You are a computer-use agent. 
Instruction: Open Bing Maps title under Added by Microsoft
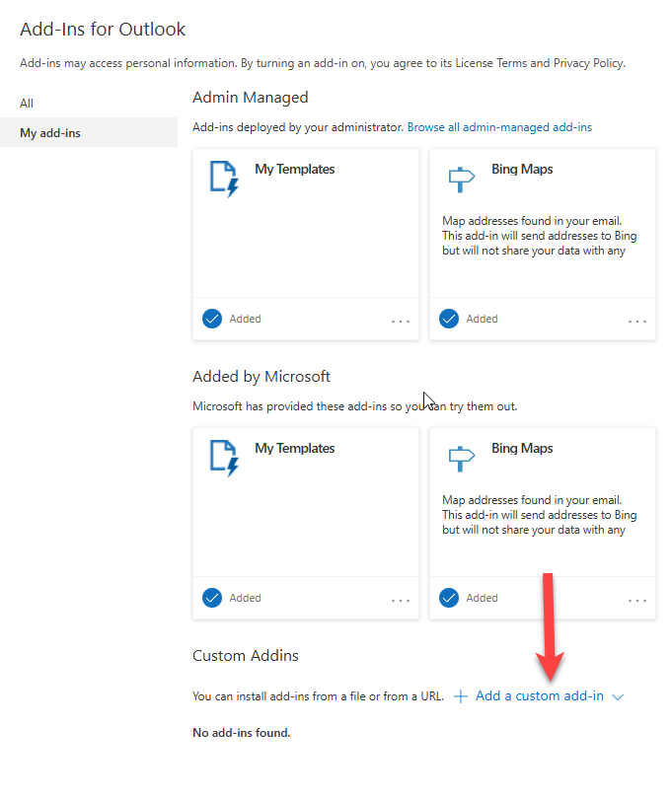522,448
